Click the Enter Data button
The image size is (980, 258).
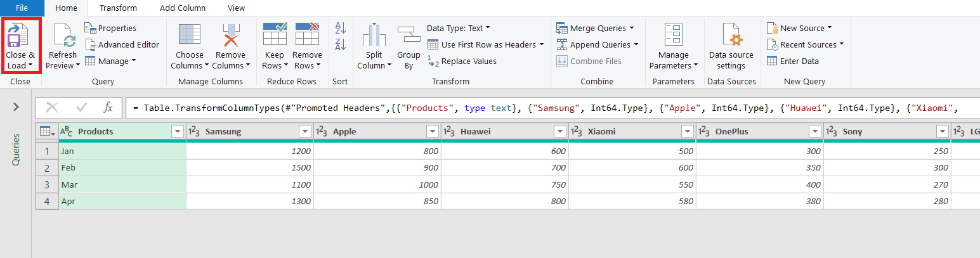pyautogui.click(x=793, y=61)
